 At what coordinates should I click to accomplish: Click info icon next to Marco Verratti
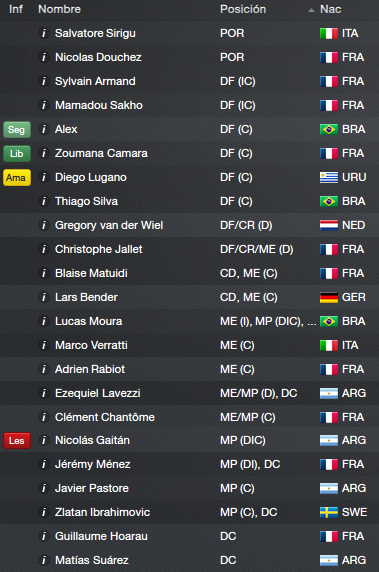pos(43,345)
